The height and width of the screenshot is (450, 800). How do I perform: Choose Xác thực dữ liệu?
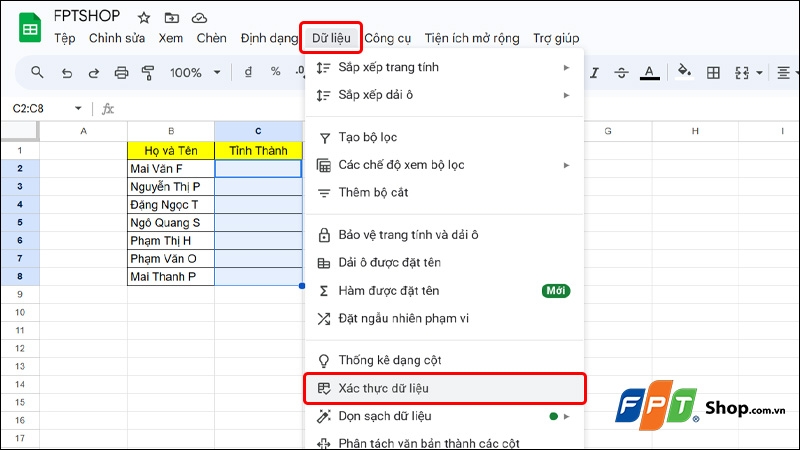pyautogui.click(x=444, y=388)
